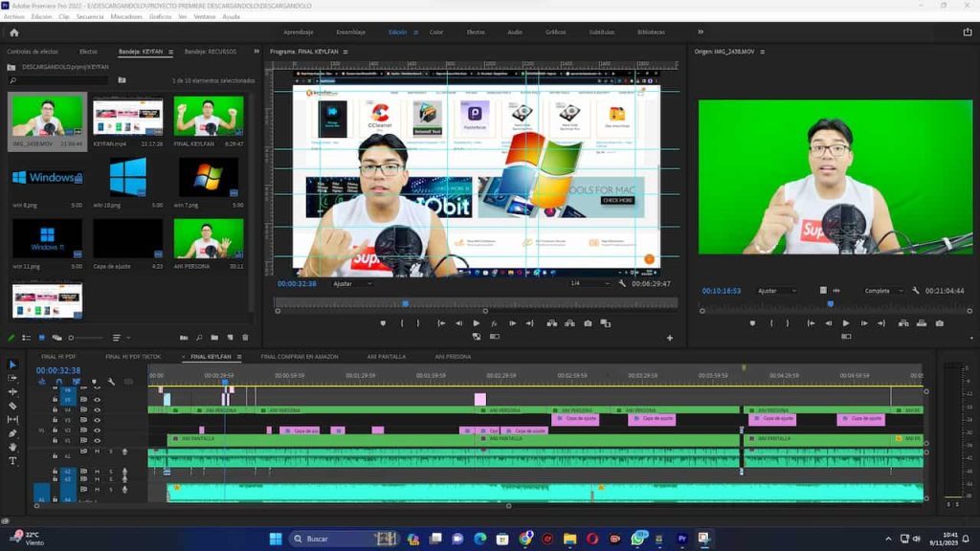The height and width of the screenshot is (551, 980).
Task: Switch to Color workspace tab
Action: 436,32
